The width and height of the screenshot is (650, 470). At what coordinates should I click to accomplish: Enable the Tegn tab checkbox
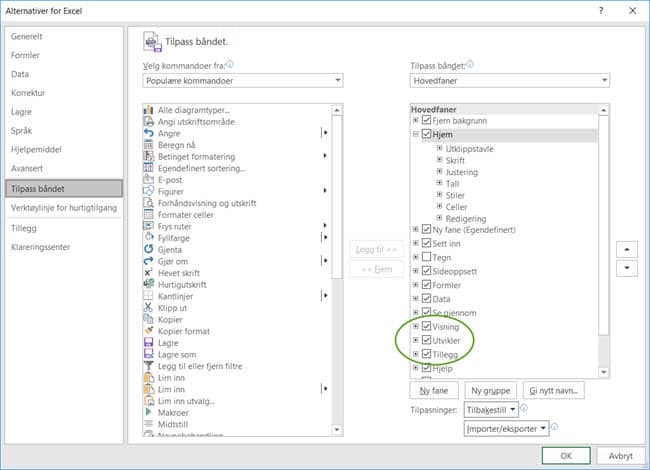pyautogui.click(x=427, y=257)
